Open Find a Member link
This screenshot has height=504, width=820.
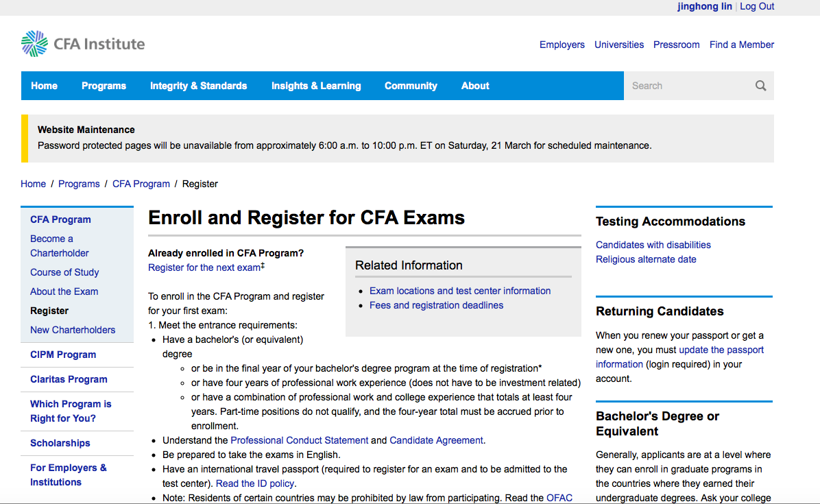(742, 45)
